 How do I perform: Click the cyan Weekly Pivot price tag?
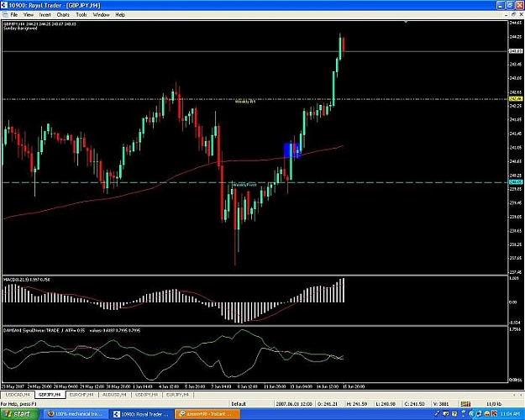(516, 182)
